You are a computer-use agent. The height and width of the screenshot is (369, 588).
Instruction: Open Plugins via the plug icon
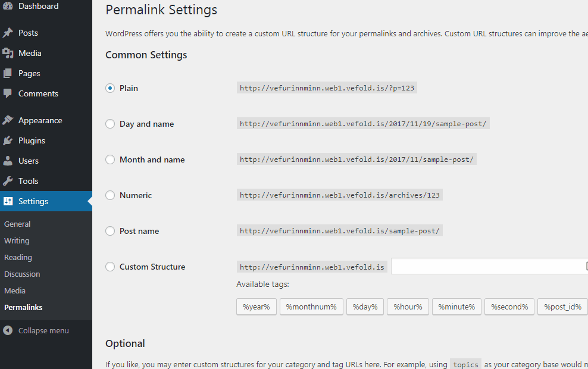click(x=7, y=140)
